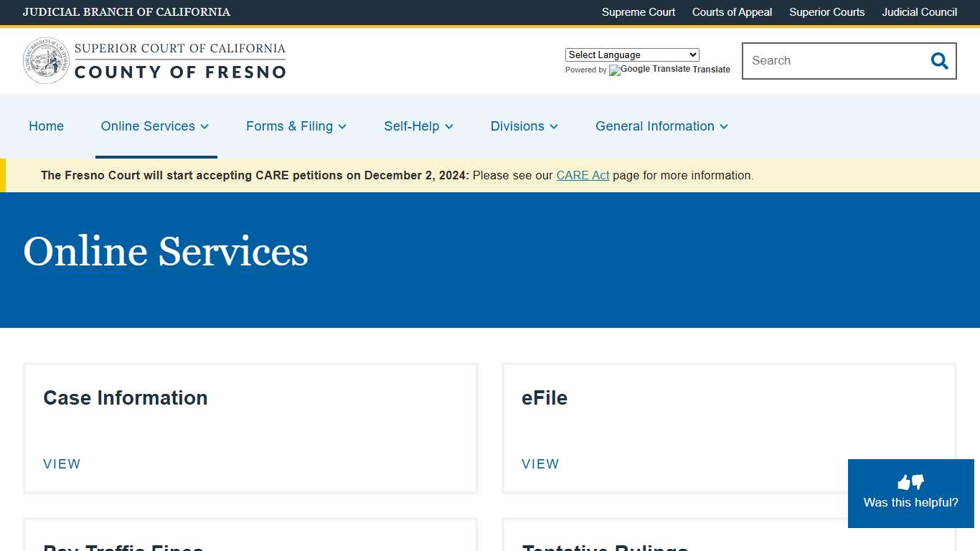The width and height of the screenshot is (980, 551).
Task: Open the Courts of Appeal link
Action: point(732,12)
